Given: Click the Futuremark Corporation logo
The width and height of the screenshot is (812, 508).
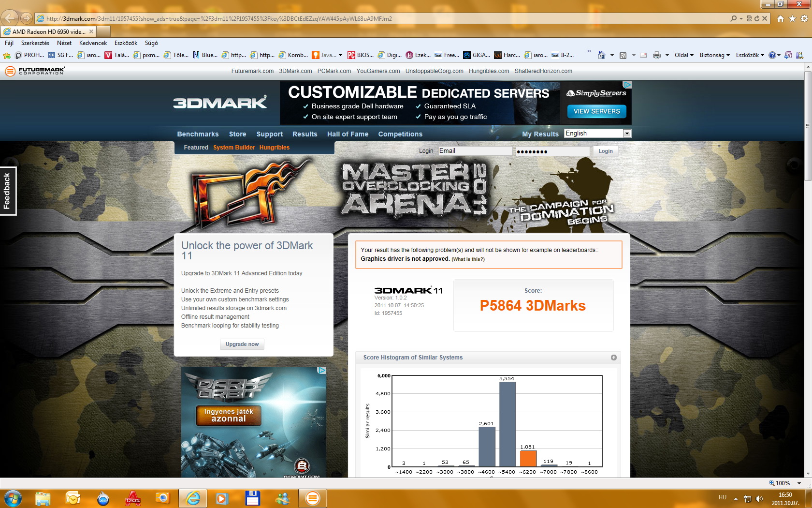Looking at the screenshot, I should click(35, 71).
